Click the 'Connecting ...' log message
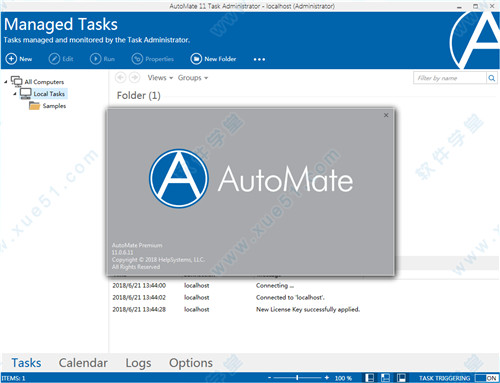Screen dimensions: 500x383 275,286
